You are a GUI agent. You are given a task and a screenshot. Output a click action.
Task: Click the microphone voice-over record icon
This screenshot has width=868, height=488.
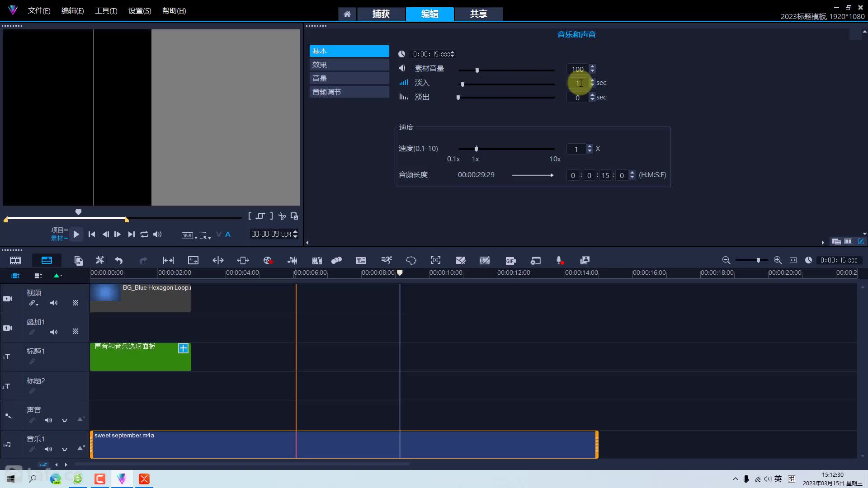click(x=560, y=260)
